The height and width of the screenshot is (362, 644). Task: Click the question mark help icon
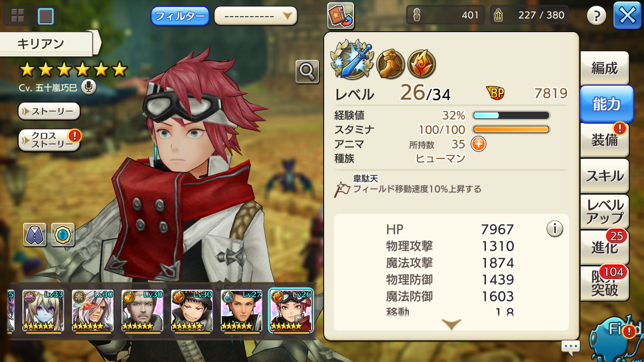(596, 16)
